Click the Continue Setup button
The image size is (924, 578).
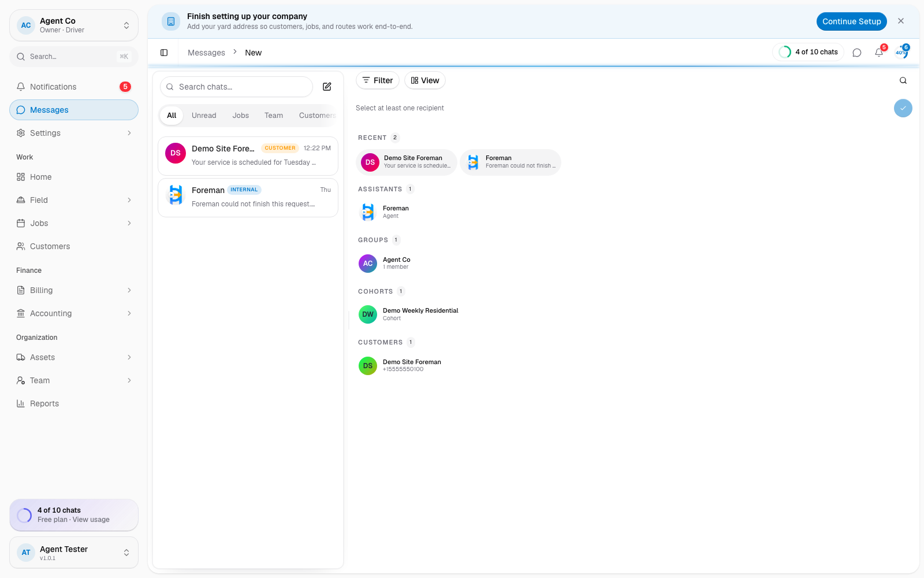852,21
